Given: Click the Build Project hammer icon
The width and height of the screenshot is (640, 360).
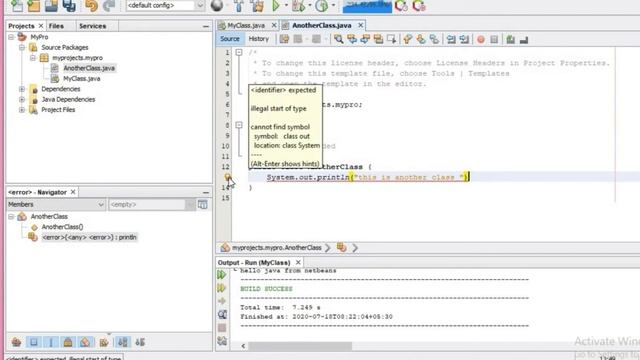Looking at the screenshot, I should tap(239, 5).
